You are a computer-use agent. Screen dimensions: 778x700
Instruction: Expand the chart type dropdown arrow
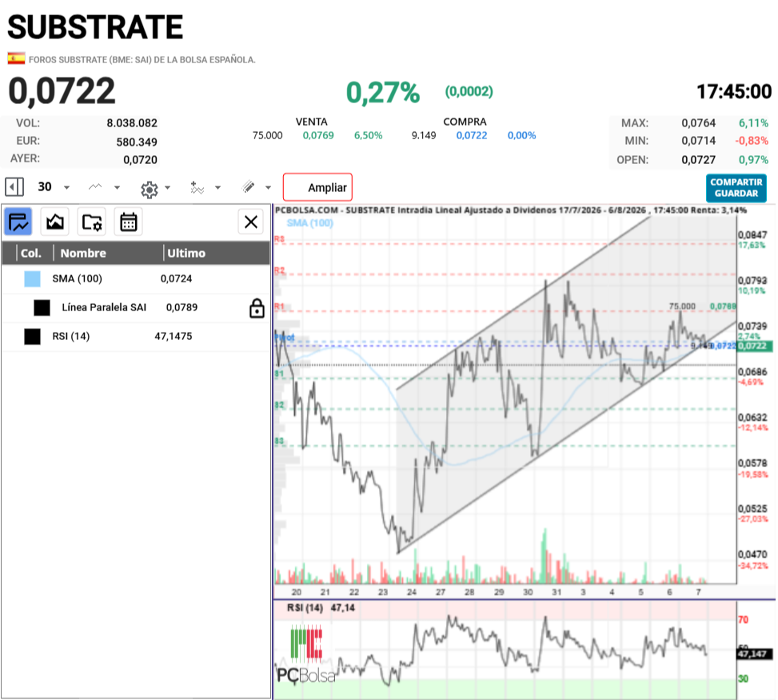pos(117,188)
